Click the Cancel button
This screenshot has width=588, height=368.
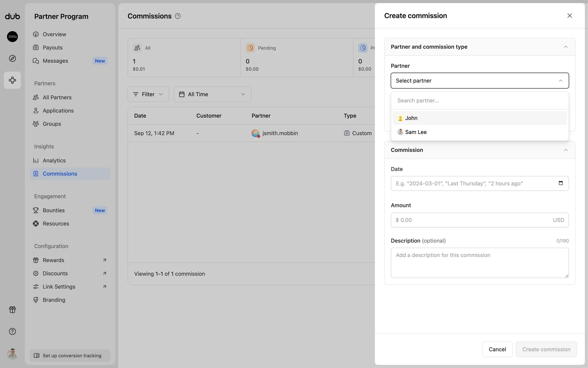pos(497,349)
